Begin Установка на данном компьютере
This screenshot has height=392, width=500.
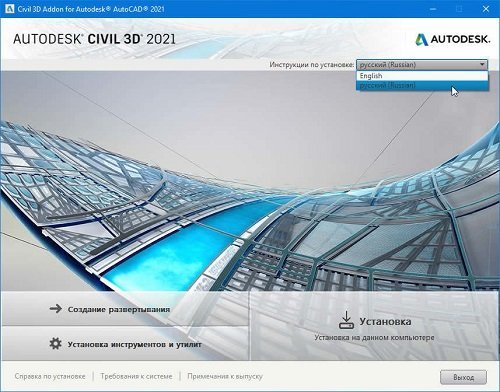tap(374, 326)
